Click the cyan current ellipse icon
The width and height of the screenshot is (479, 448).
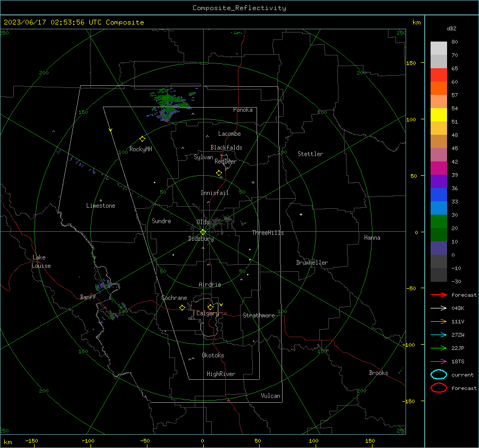pyautogui.click(x=439, y=374)
